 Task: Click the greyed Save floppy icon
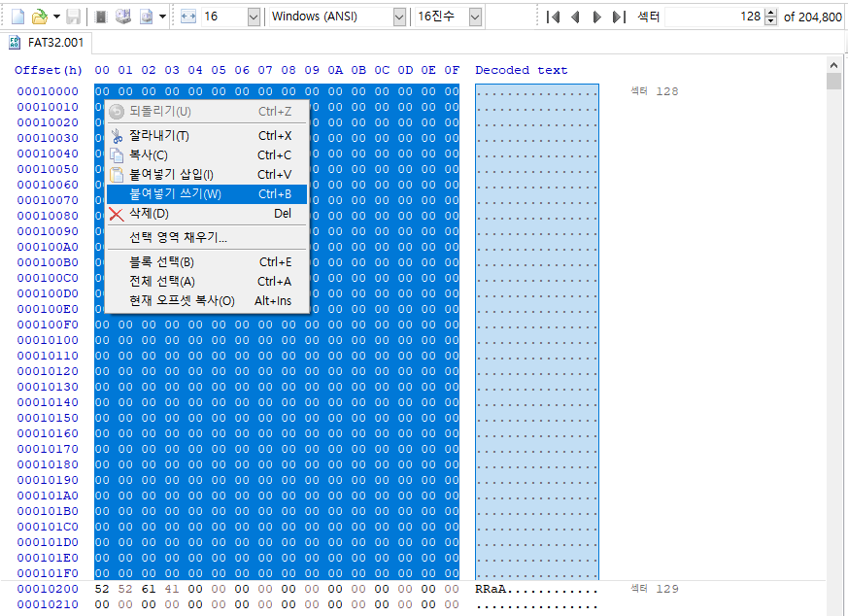point(73,17)
